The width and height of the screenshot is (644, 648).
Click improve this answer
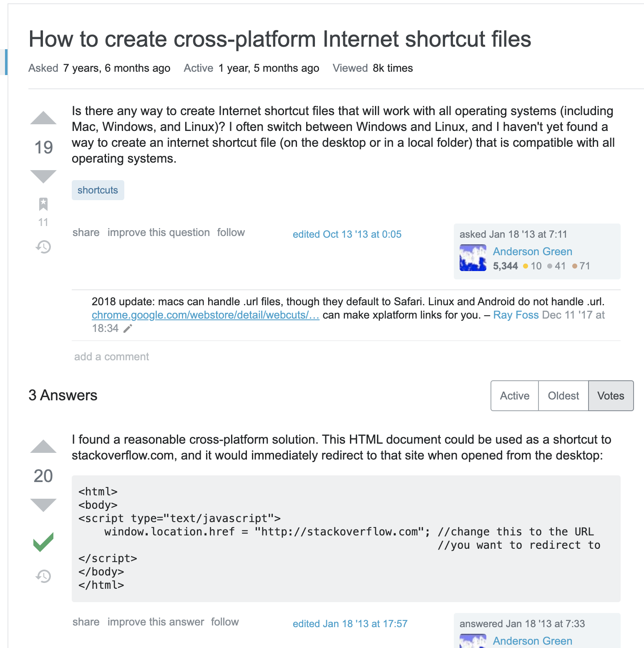tap(156, 622)
